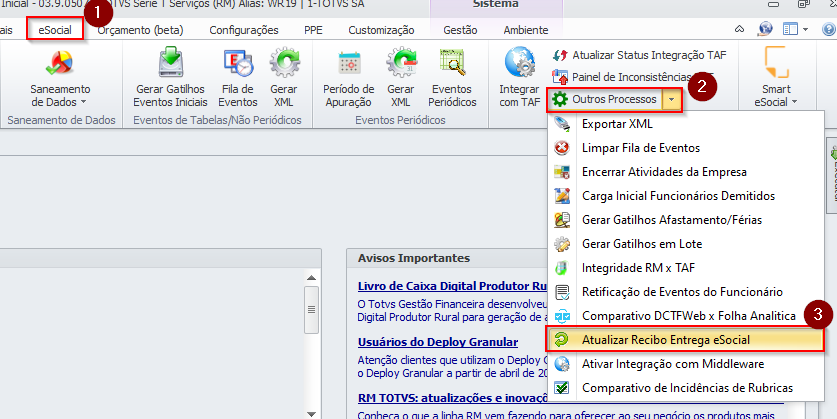Screen dimensions: 837x419
Task: Open Usuários do Deploy Granular link
Action: click(438, 342)
